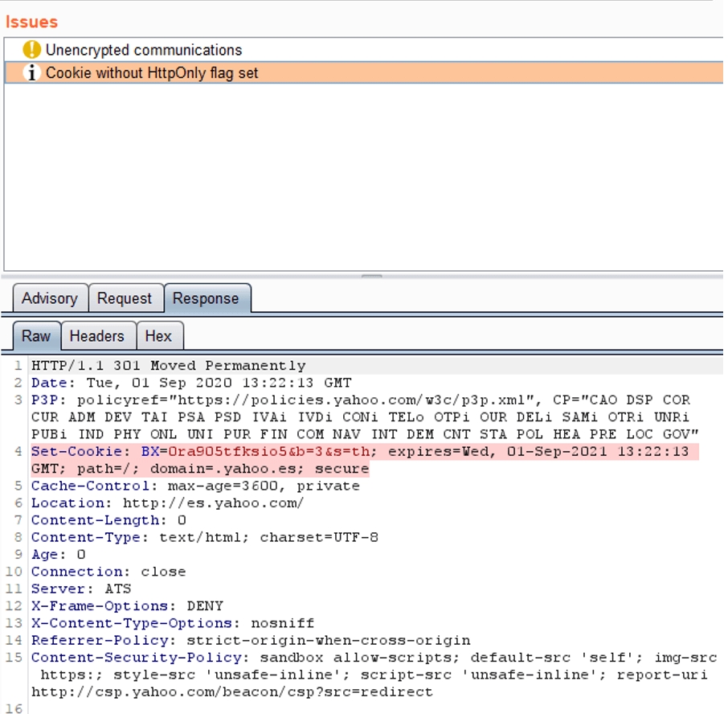Click the Location header value es.yahoo.com
Viewport: 728px width, 714px height.
[x=213, y=503]
